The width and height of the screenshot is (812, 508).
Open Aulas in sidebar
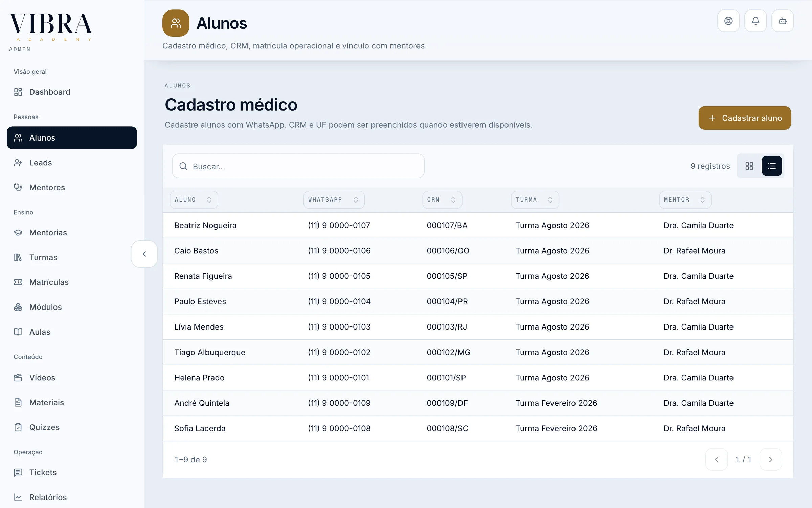click(x=72, y=332)
